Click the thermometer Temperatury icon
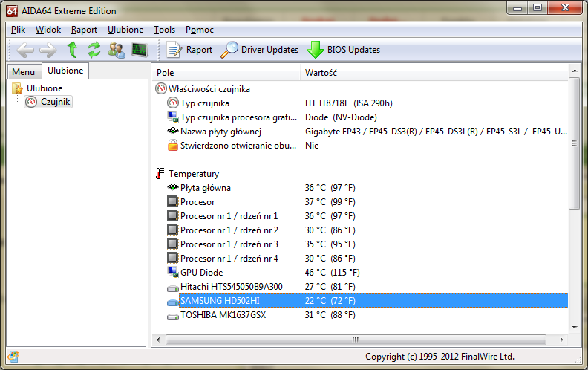 [x=160, y=173]
